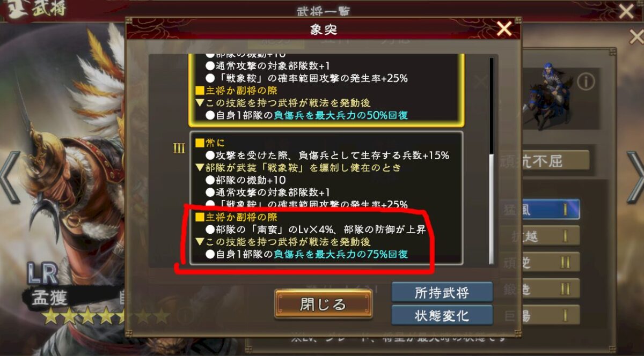Click the 閉じる button

point(324,305)
